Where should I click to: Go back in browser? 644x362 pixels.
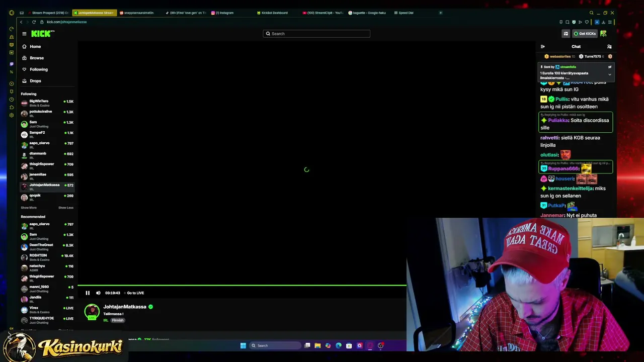point(21,22)
